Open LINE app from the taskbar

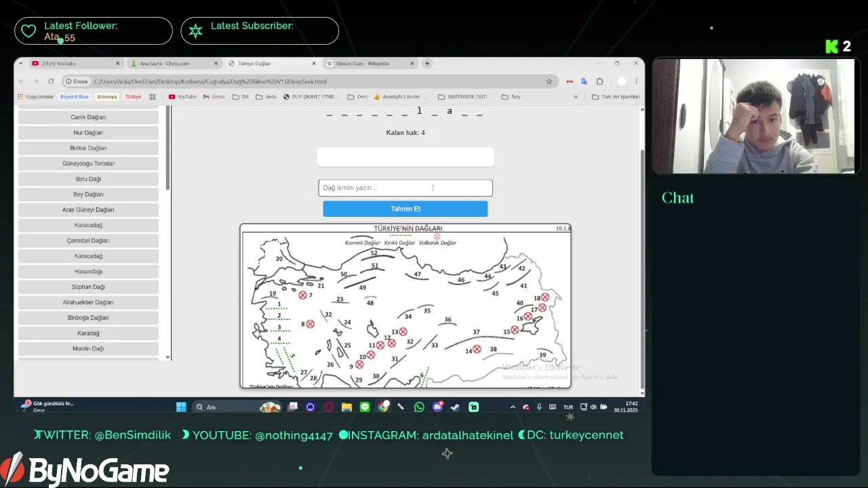click(x=365, y=407)
